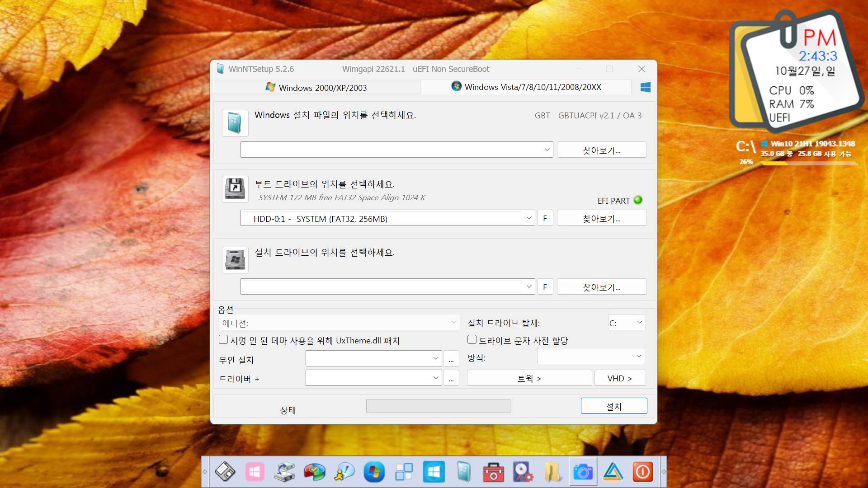This screenshot has height=488, width=868.
Task: Click the right arrow handle of the dock
Action: point(663,472)
